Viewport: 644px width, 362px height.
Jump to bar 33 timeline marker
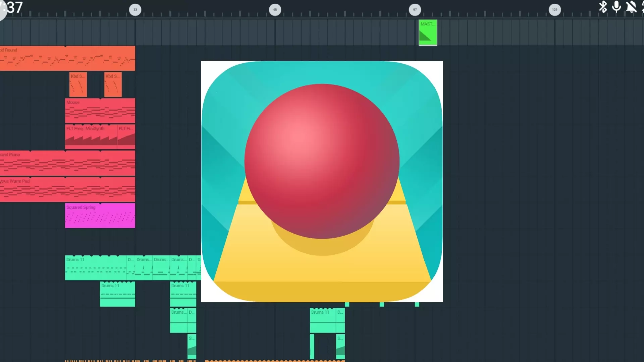(135, 10)
